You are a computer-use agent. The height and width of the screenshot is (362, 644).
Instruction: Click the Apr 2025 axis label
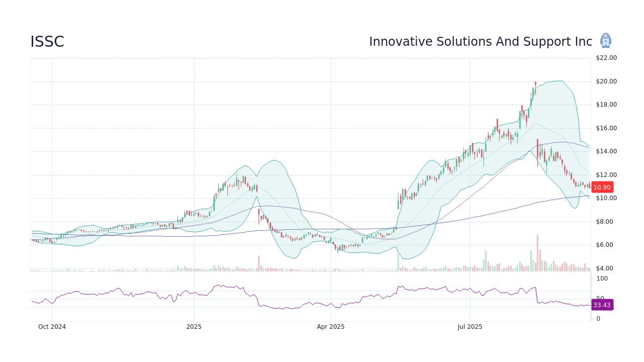point(331,326)
